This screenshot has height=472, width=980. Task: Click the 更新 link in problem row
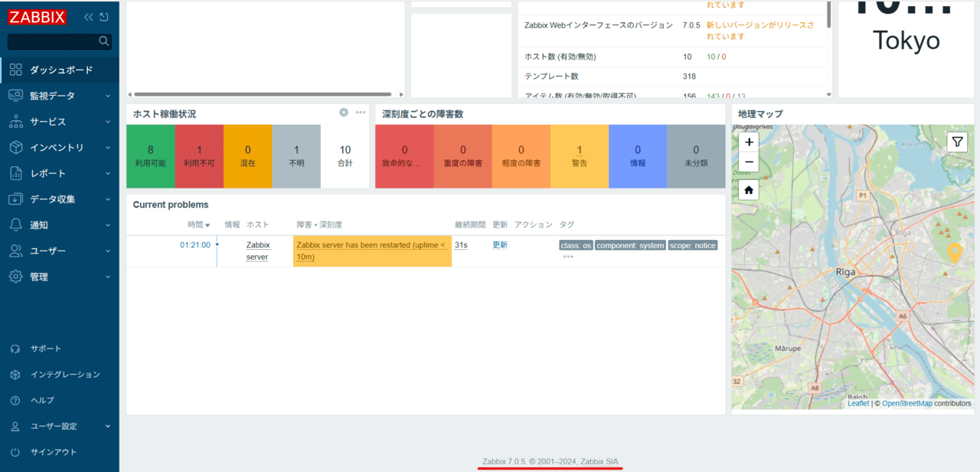pos(500,245)
